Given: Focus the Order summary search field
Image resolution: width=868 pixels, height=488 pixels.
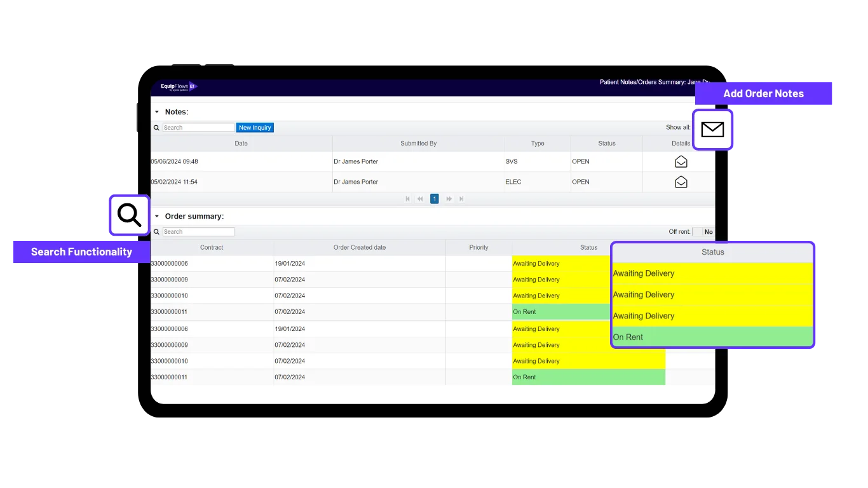Looking at the screenshot, I should (x=198, y=232).
